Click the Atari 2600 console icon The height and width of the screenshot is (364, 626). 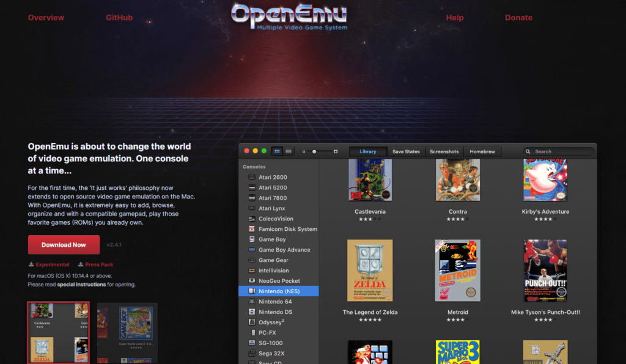252,177
